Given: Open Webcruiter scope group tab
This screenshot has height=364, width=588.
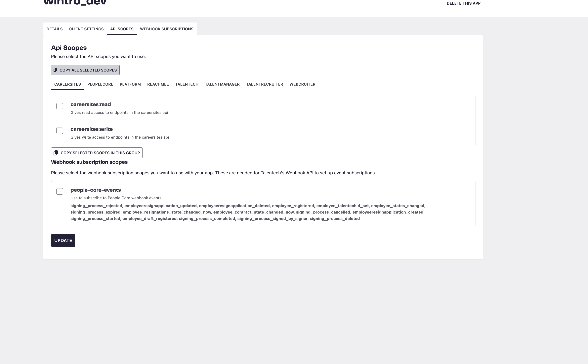Looking at the screenshot, I should point(302,84).
